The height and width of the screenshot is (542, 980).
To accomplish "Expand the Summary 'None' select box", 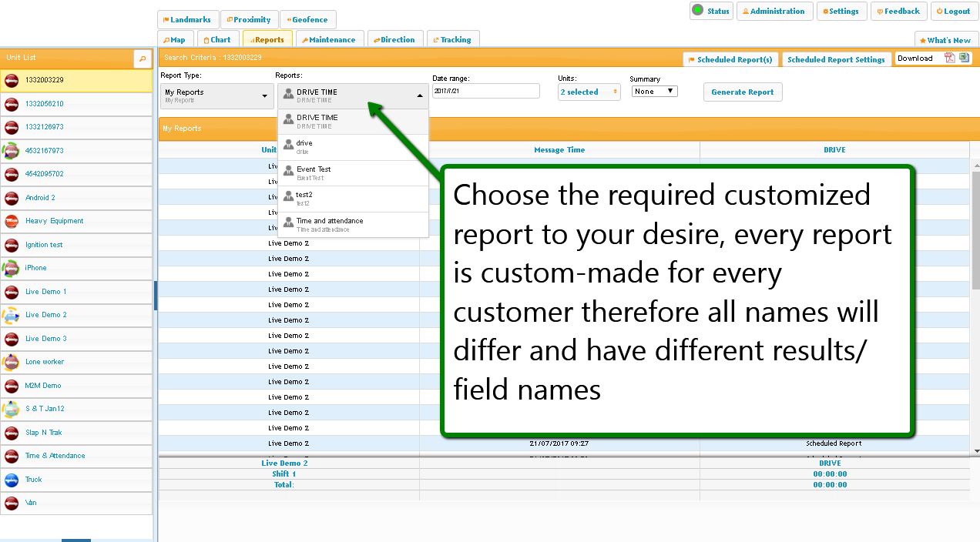I will click(654, 92).
